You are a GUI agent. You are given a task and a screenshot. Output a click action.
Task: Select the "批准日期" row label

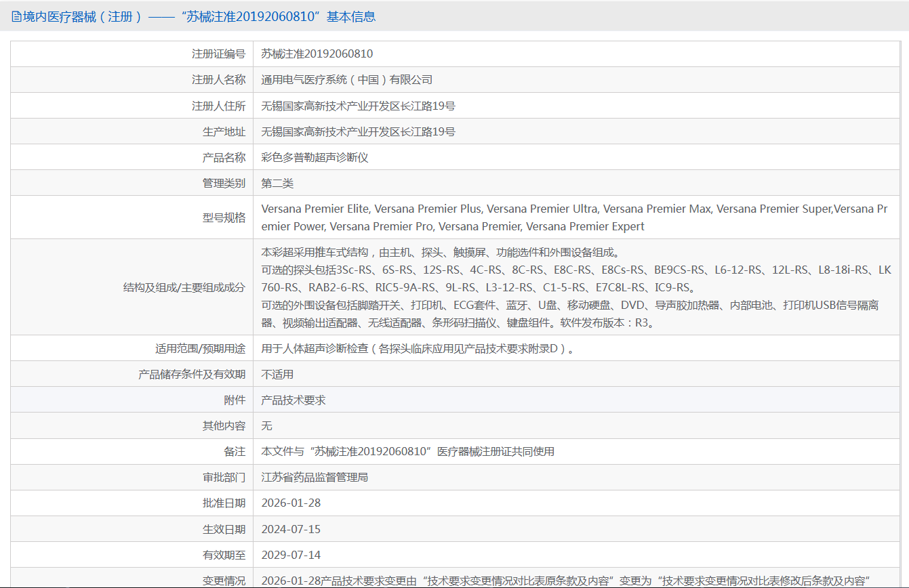[224, 503]
